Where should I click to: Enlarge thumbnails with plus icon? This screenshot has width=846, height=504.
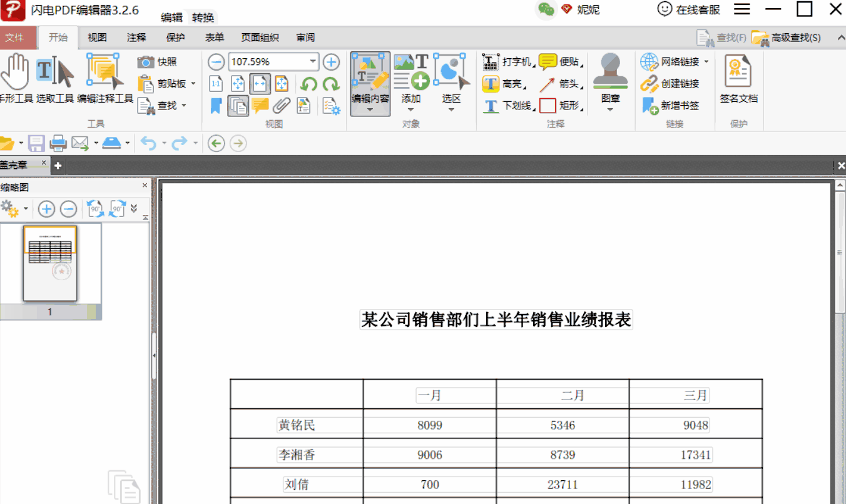coord(46,209)
